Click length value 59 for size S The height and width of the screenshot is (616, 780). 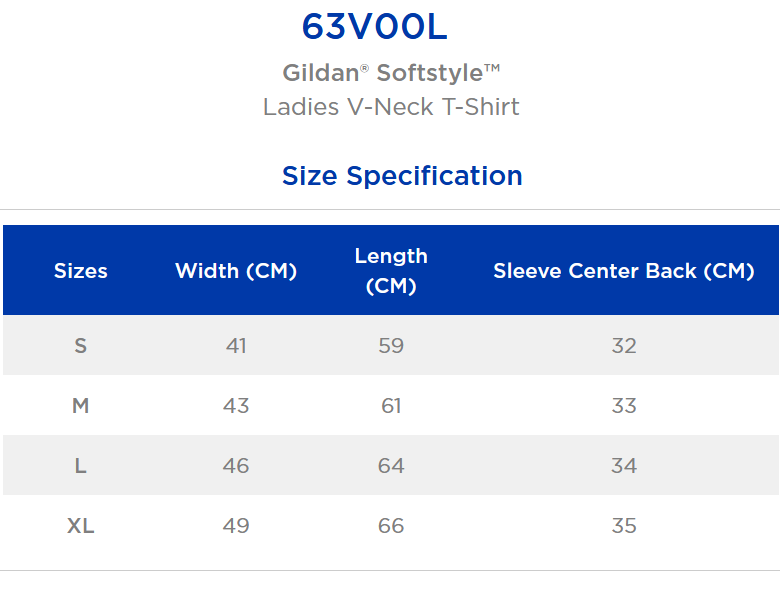391,345
